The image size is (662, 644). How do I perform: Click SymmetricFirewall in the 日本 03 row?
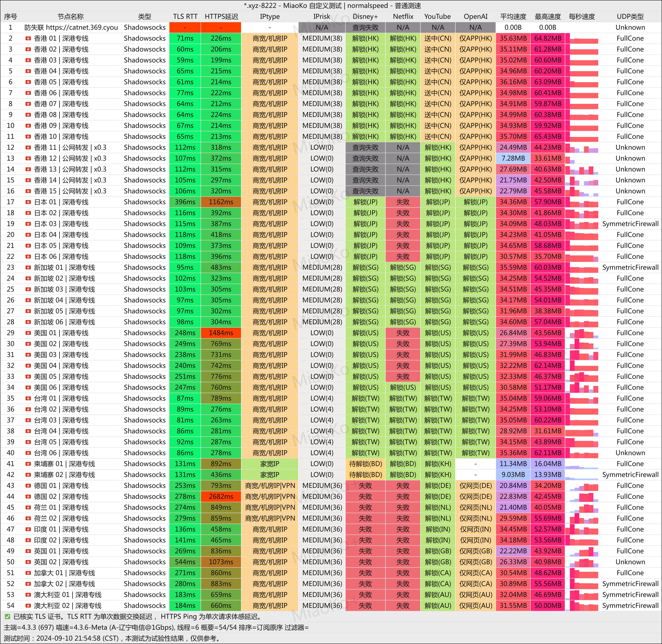(630, 224)
